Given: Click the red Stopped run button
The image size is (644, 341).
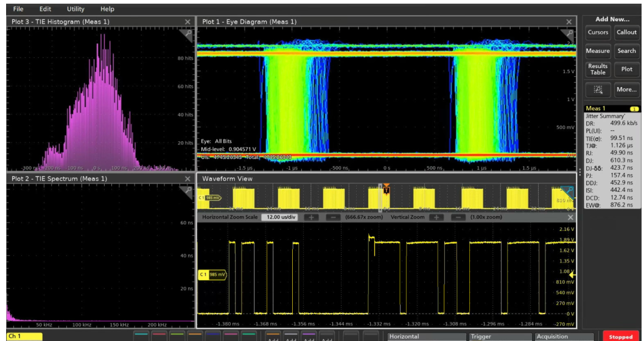Looking at the screenshot, I should (x=621, y=336).
